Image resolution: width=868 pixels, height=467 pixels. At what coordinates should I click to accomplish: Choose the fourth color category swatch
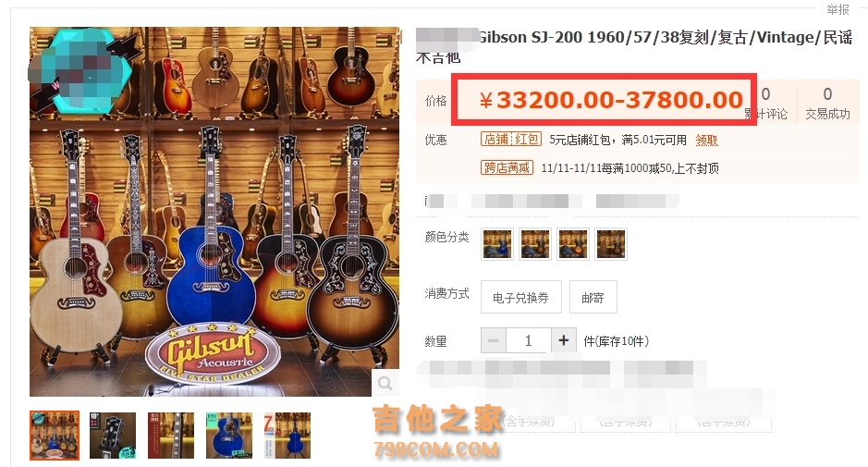coord(611,244)
